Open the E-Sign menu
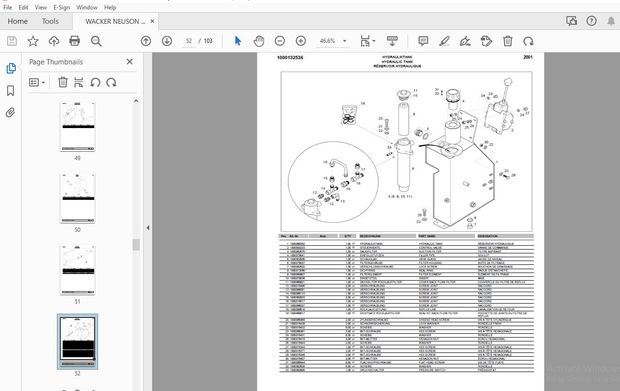620x391 pixels. click(61, 7)
